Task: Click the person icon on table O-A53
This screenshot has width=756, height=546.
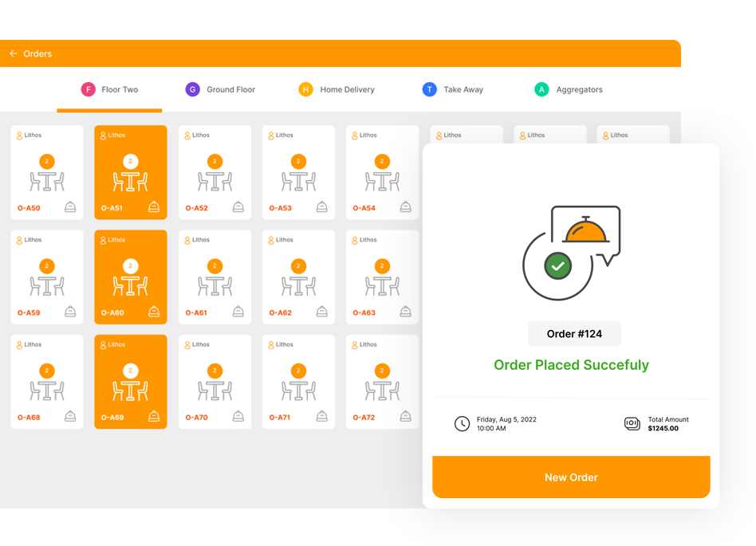Action: (271, 136)
